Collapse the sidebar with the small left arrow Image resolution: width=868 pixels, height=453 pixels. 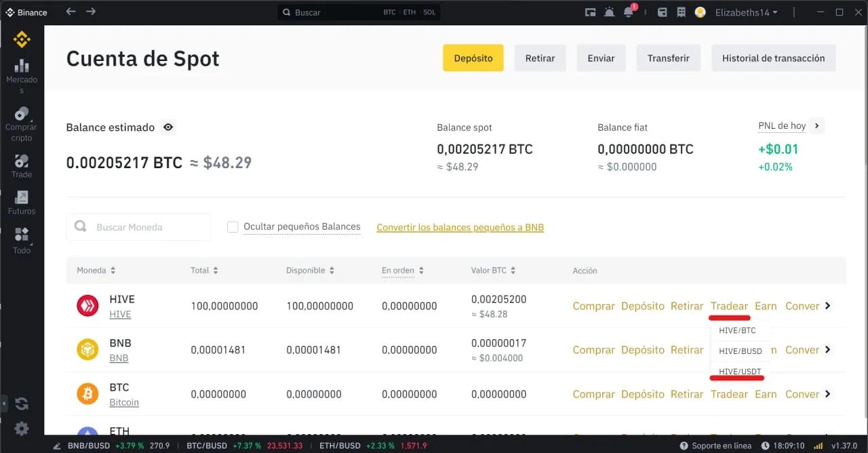pos(3,403)
